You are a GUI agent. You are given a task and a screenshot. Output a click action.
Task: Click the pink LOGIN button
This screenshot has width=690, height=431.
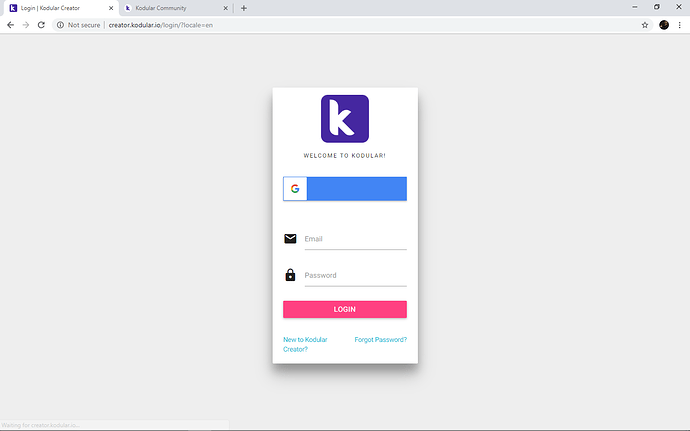coord(345,309)
